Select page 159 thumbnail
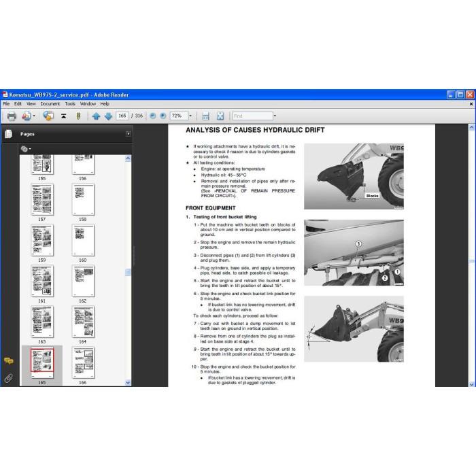Screen dimensions: 476x476 tap(42, 240)
